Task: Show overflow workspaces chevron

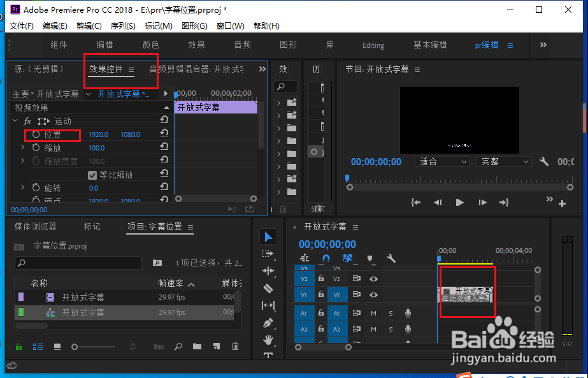Action: coord(543,45)
